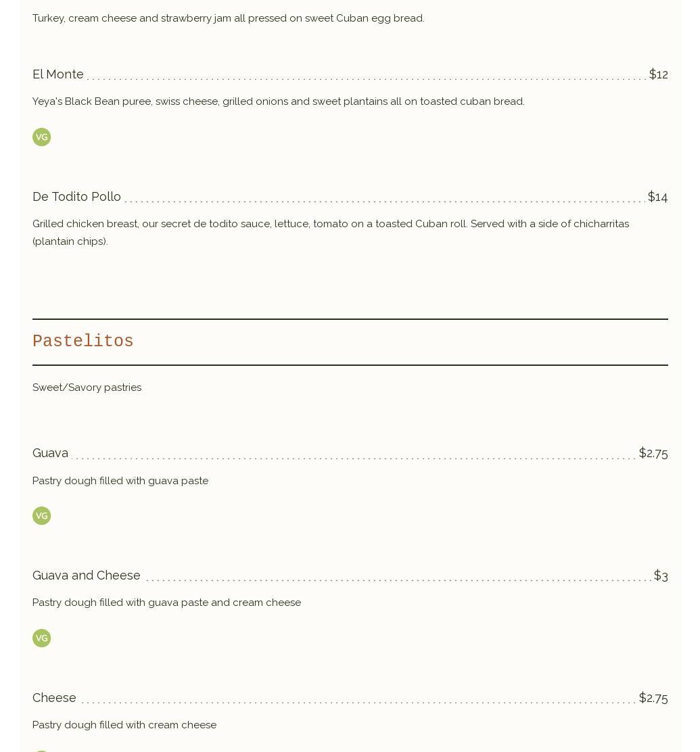
Task: Click the $2.75 price next to Cheese
Action: pyautogui.click(x=653, y=698)
